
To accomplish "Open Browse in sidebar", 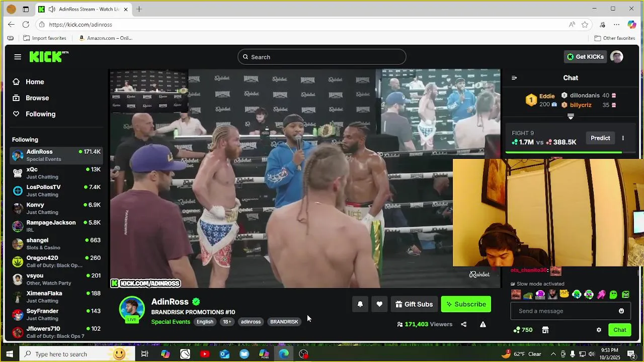I will point(37,98).
